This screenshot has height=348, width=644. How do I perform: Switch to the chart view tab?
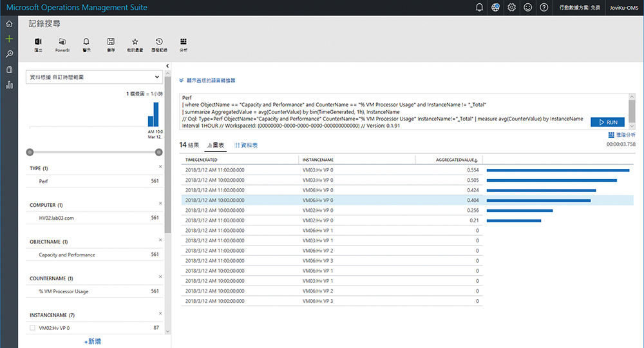[216, 145]
